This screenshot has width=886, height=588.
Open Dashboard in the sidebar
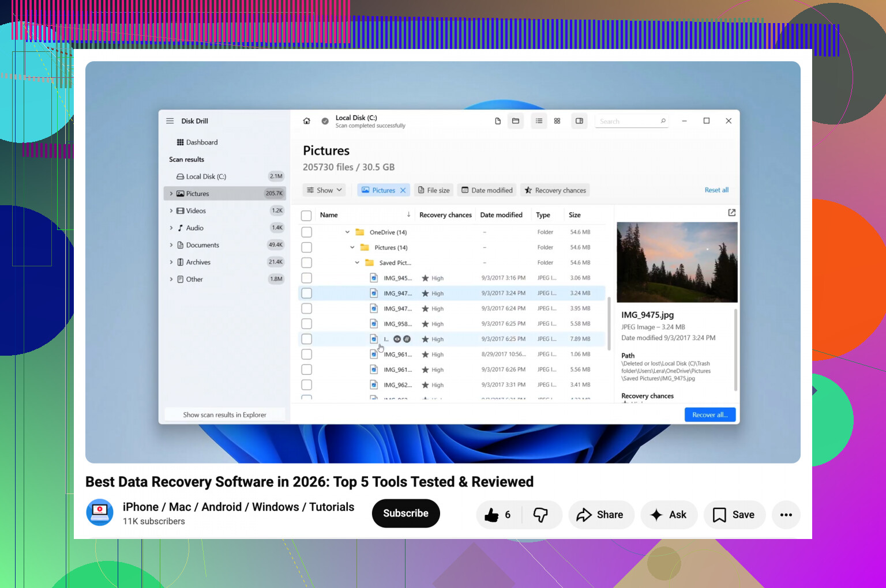click(197, 142)
